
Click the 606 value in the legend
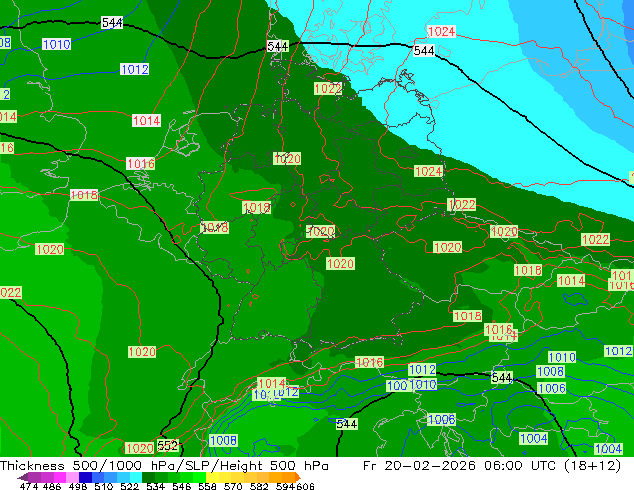(306, 486)
